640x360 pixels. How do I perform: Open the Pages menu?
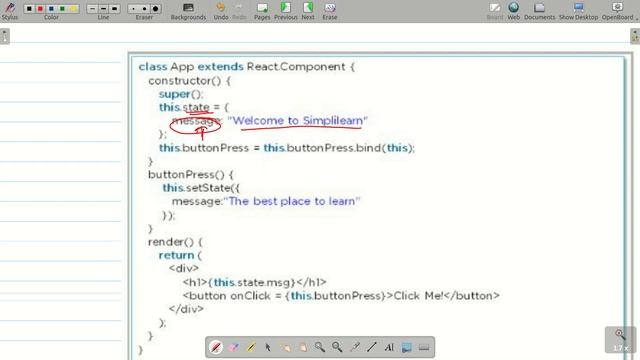point(262,11)
